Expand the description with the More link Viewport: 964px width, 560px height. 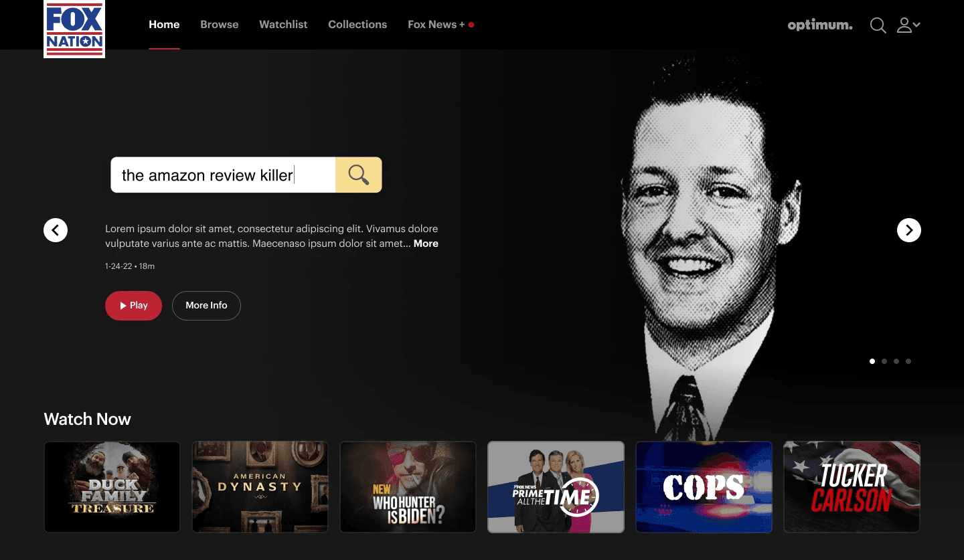point(426,244)
